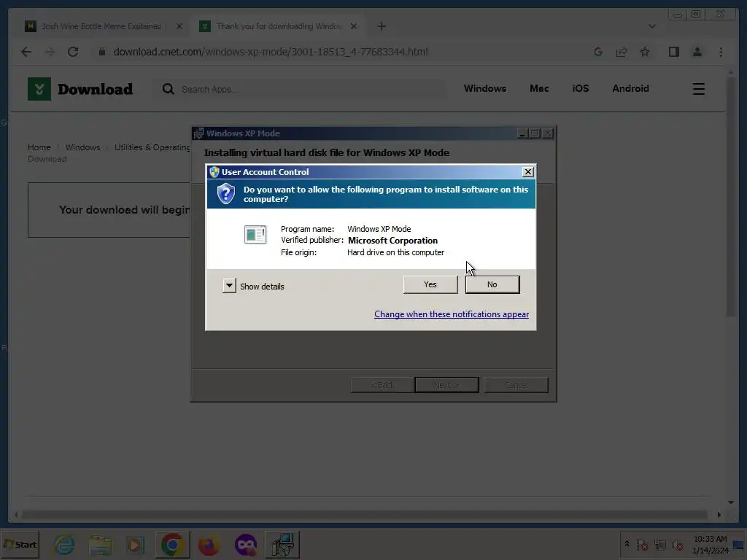Open Windows category in site nav
Screen dimensions: 747x560
pyautogui.click(x=485, y=88)
